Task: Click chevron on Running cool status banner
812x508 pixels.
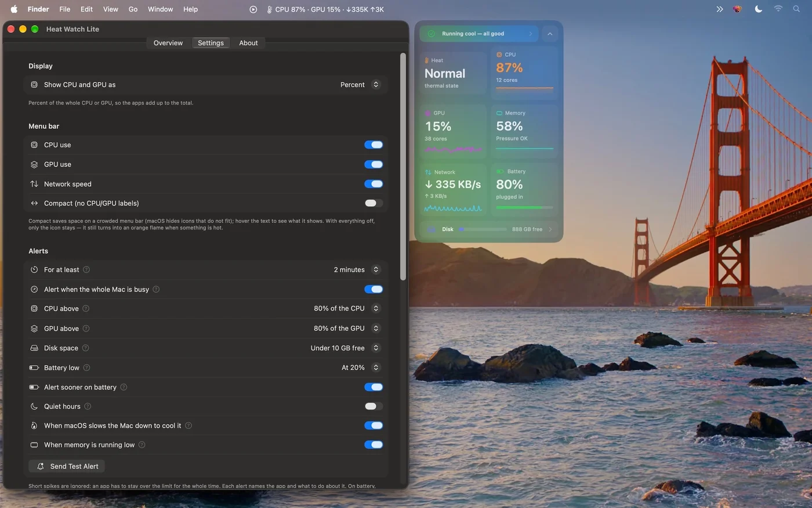Action: pyautogui.click(x=530, y=34)
